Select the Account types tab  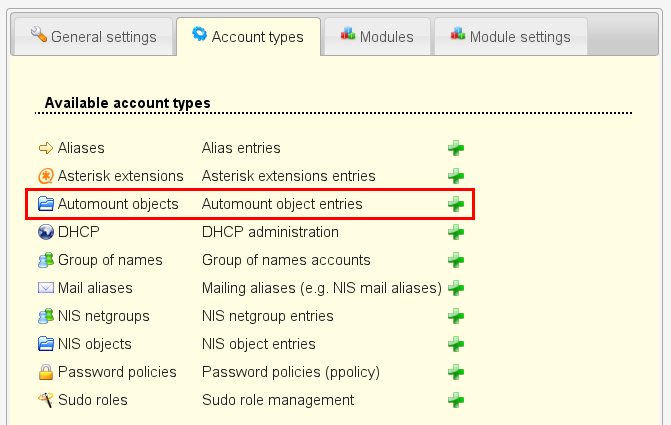(x=249, y=37)
